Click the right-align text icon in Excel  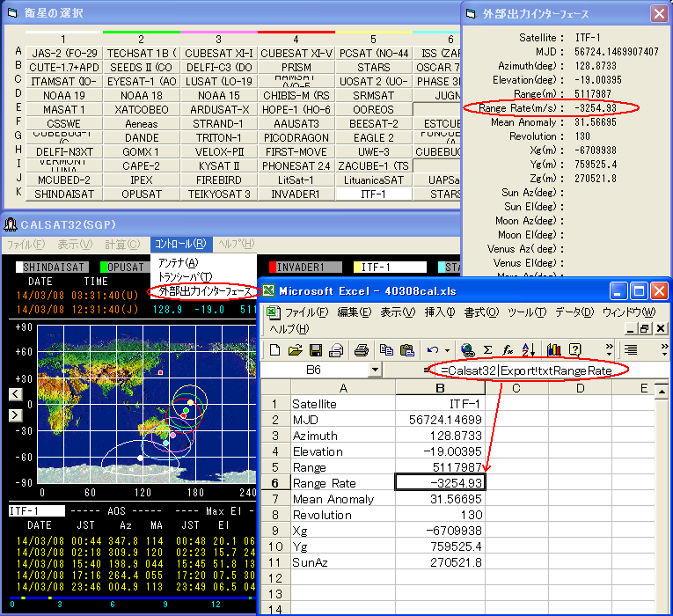631,350
